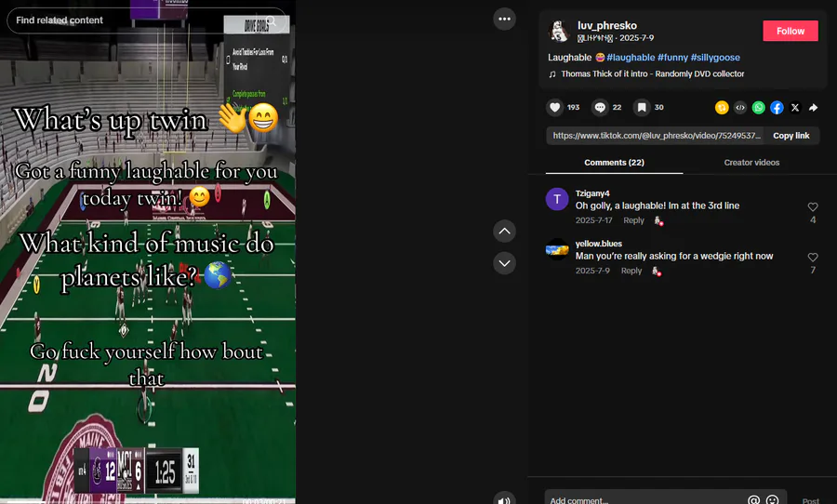Switch to the Comments (22) tab

pyautogui.click(x=614, y=163)
